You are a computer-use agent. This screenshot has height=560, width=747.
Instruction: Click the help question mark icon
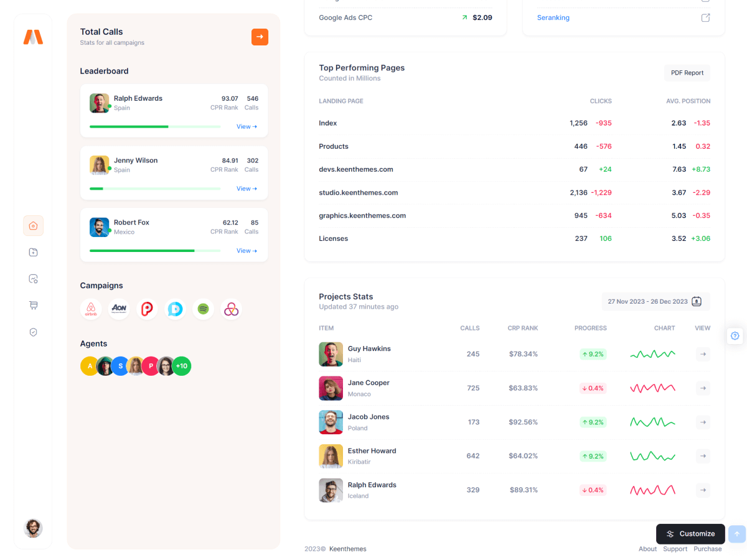click(735, 335)
